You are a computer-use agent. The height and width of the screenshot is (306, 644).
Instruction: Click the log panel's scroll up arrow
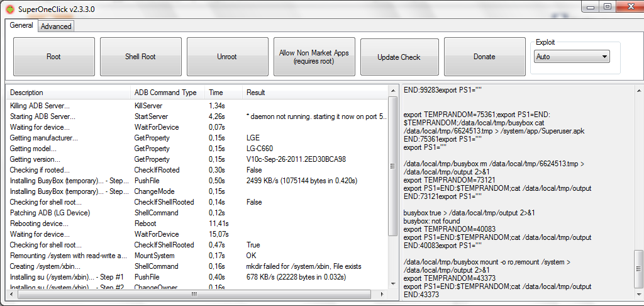point(639,91)
